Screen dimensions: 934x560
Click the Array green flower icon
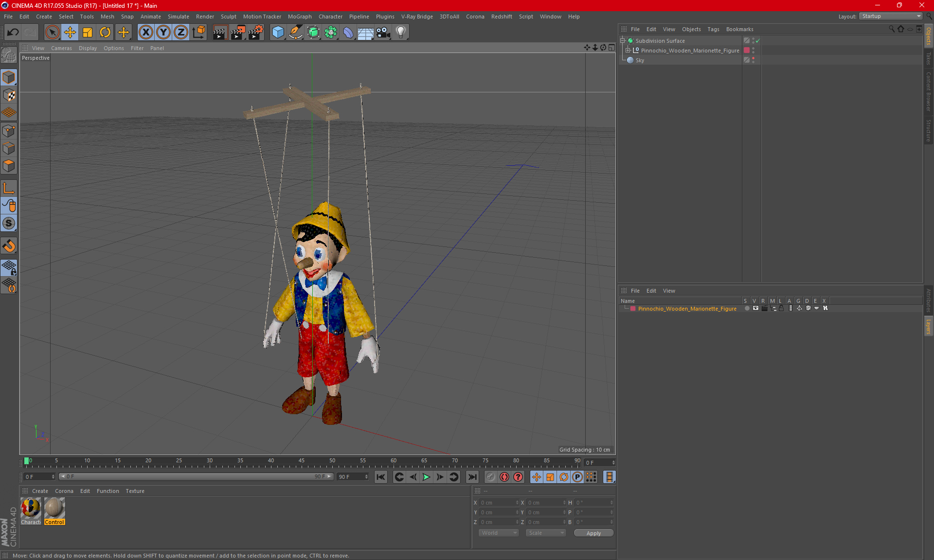[x=331, y=33]
